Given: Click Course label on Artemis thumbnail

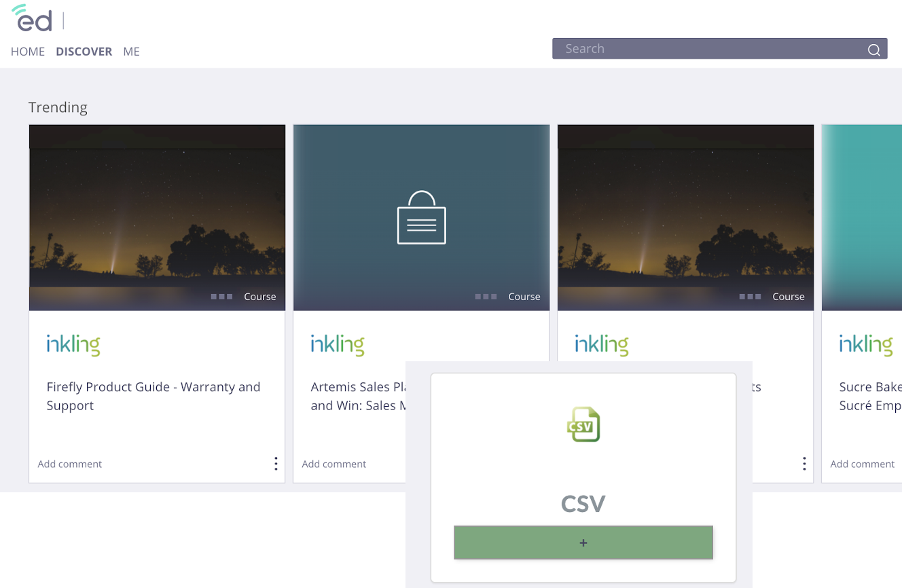Looking at the screenshot, I should pyautogui.click(x=524, y=297).
